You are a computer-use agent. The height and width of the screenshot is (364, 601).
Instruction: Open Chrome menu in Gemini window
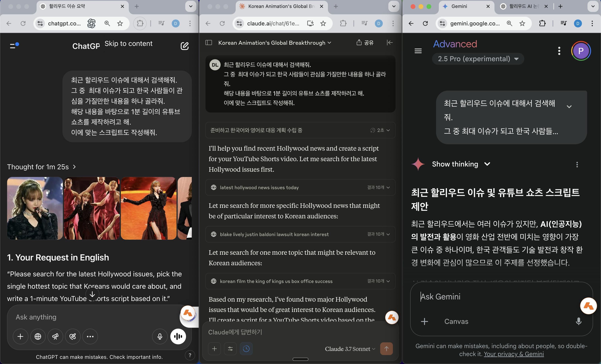click(592, 23)
